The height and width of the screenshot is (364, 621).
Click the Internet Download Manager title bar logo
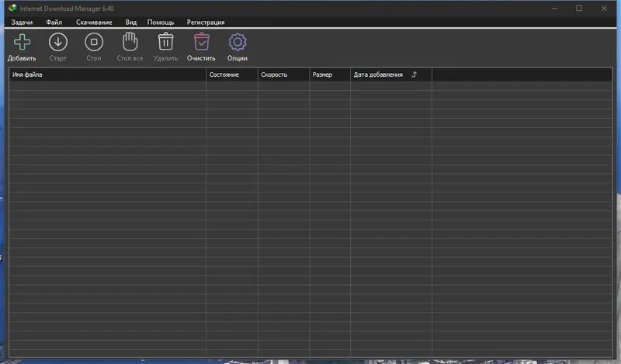[12, 8]
